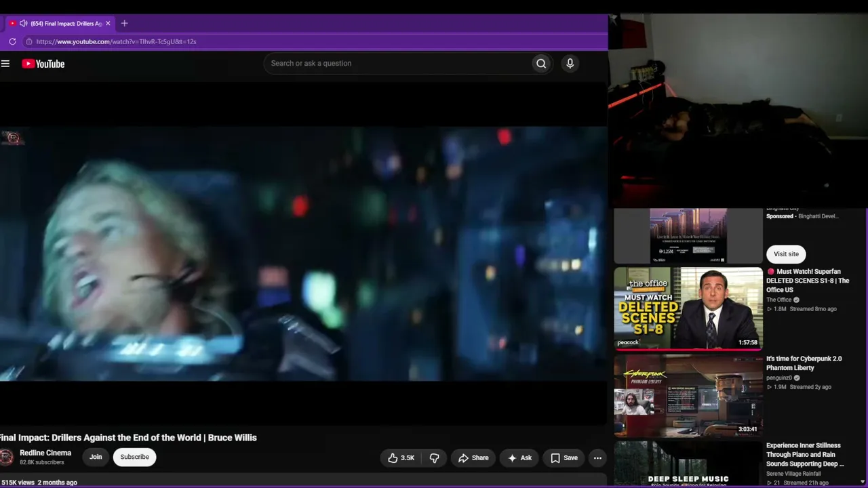Like the video with 3.5K likes
This screenshot has height=488, width=868.
[x=401, y=458]
